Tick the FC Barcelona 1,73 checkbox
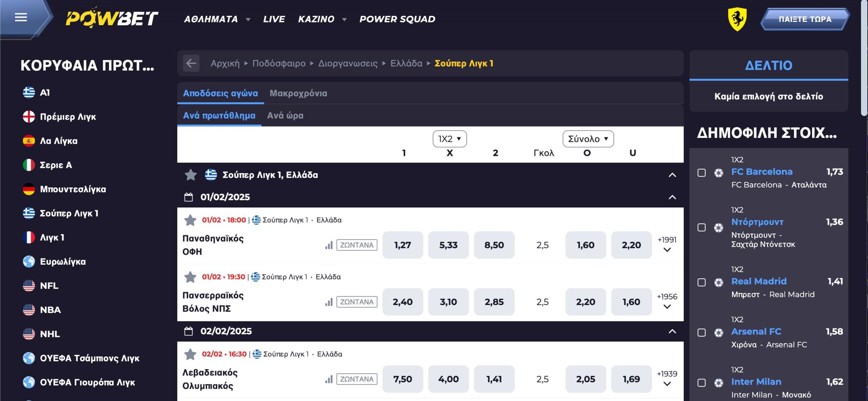This screenshot has width=868, height=401. point(702,173)
